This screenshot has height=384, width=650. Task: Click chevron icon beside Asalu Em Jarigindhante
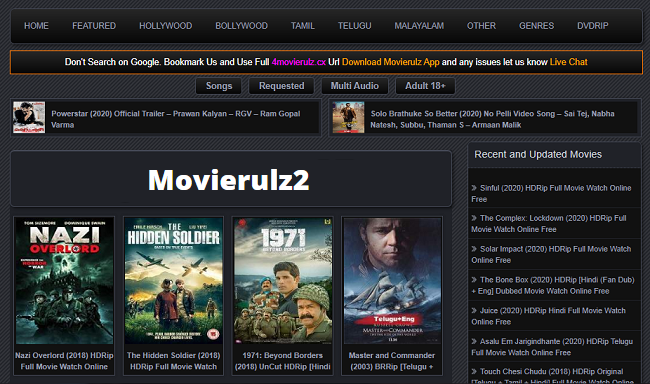[474, 341]
